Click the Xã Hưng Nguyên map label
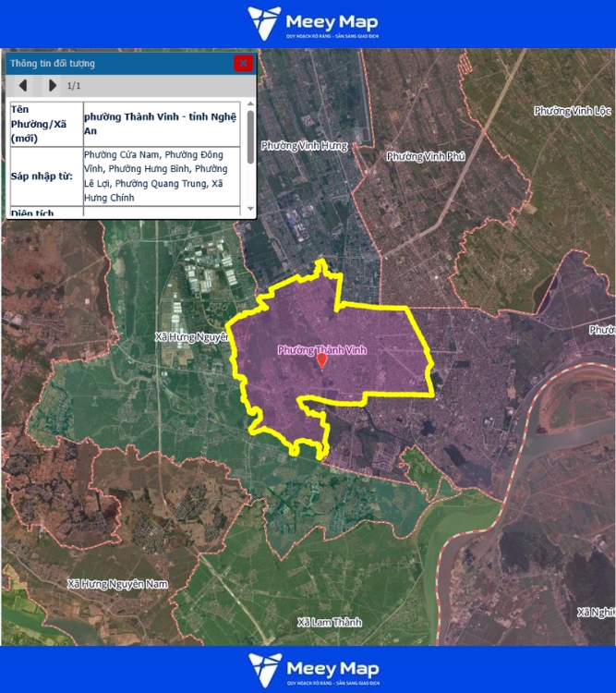The image size is (616, 693). pos(191,337)
